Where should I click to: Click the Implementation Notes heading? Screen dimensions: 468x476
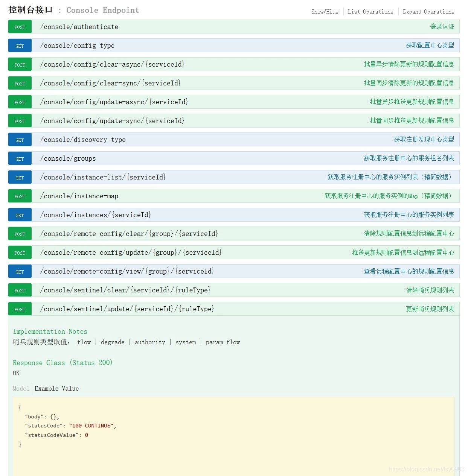(x=50, y=332)
